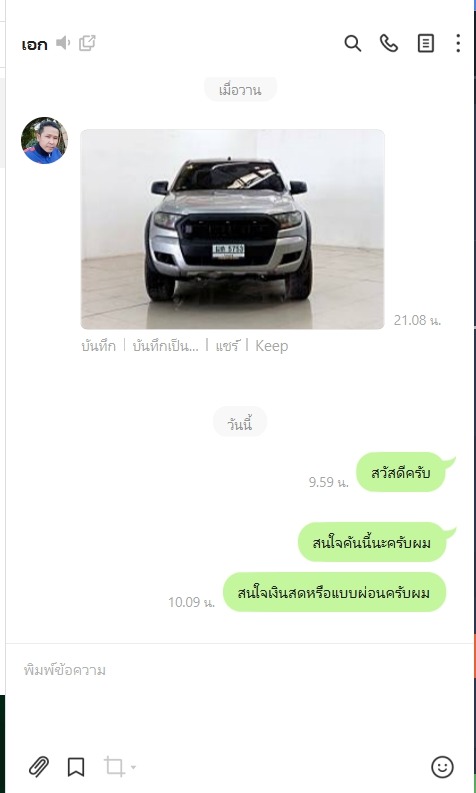Open the Keep bookmark icon in bottom toolbar
Screen dimensions: 476x793
tap(76, 767)
